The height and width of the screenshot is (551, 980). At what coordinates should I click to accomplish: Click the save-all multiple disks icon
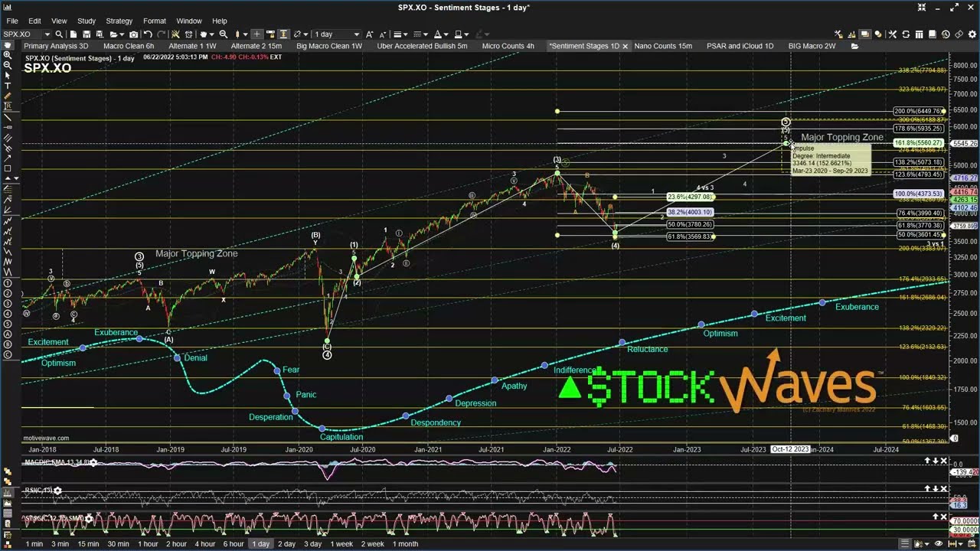pos(100,34)
